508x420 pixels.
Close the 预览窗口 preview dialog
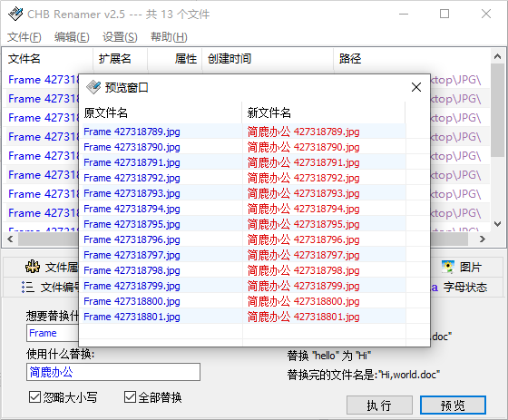pyautogui.click(x=416, y=87)
